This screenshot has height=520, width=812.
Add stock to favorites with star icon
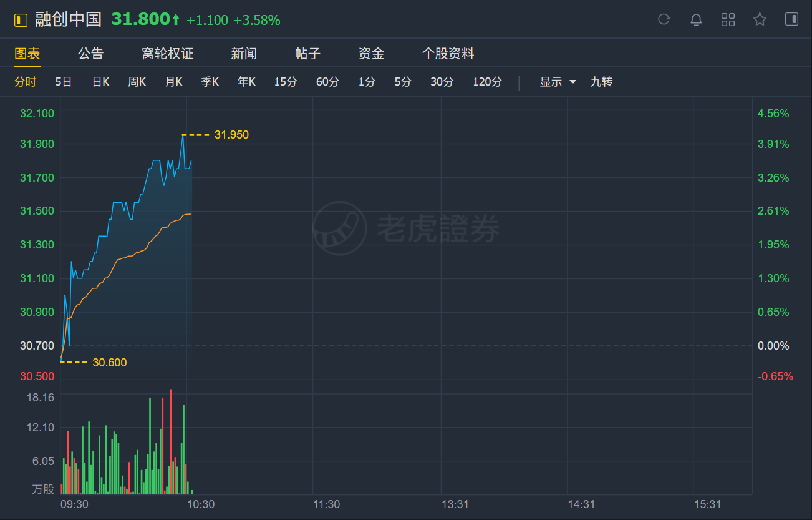(x=760, y=19)
